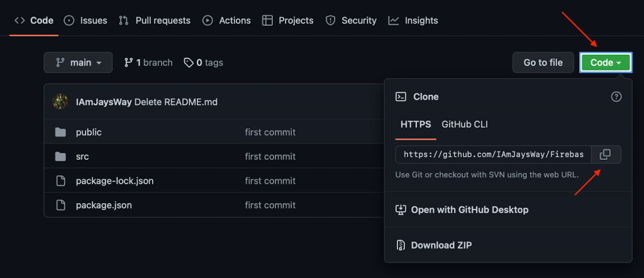Open the src folder
Viewport: 644px width, 278px height.
pos(82,157)
